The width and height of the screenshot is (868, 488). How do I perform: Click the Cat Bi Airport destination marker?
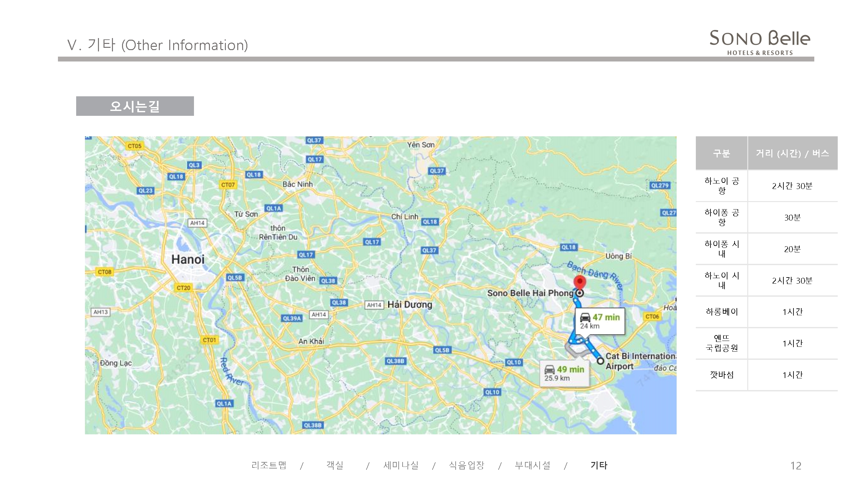pyautogui.click(x=600, y=361)
